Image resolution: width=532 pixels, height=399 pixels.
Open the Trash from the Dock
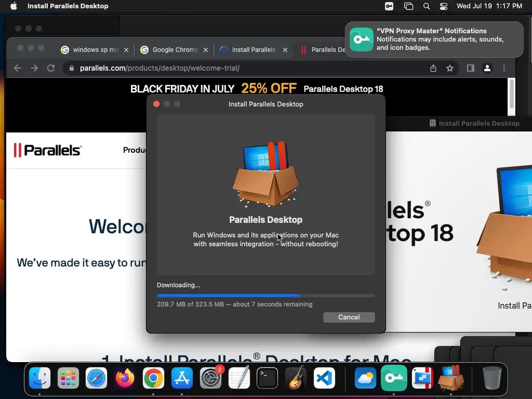[492, 378]
